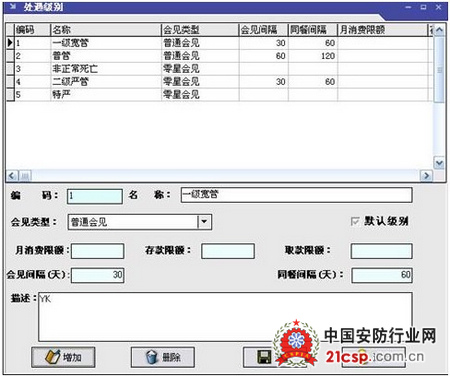Click the 普通会见 combo box field

point(140,222)
